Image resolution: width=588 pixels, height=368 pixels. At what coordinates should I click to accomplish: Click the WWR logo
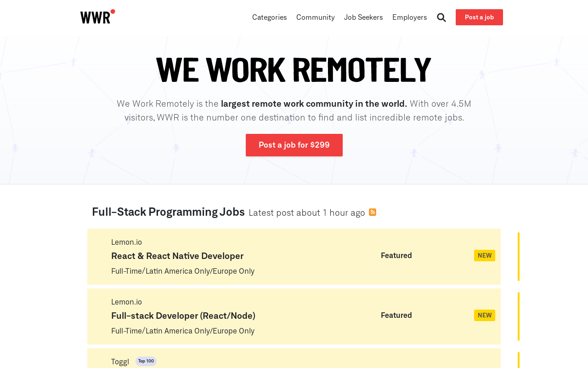(x=97, y=17)
